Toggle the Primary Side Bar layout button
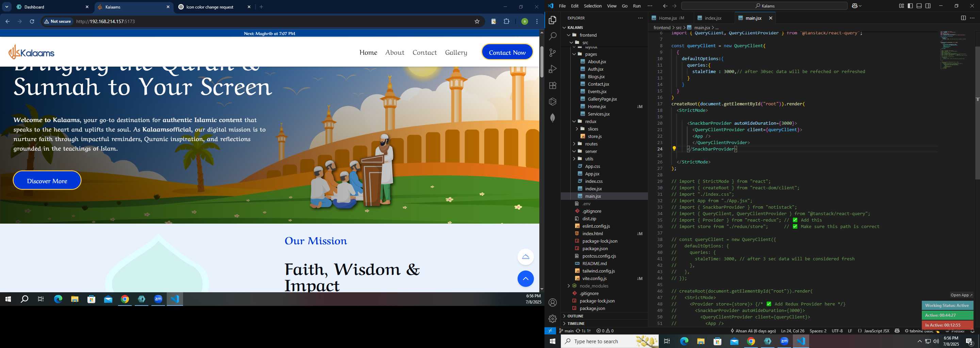This screenshot has width=980, height=348. pyautogui.click(x=910, y=6)
